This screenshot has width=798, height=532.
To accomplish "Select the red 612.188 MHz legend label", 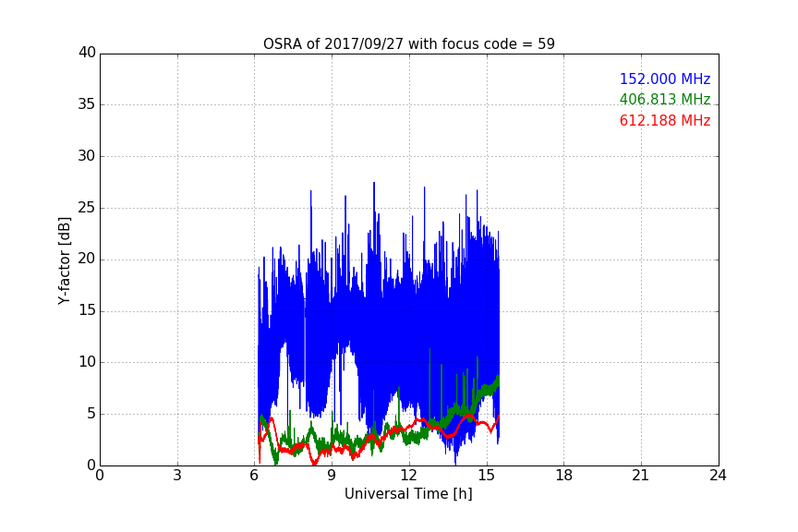I will pos(665,121).
